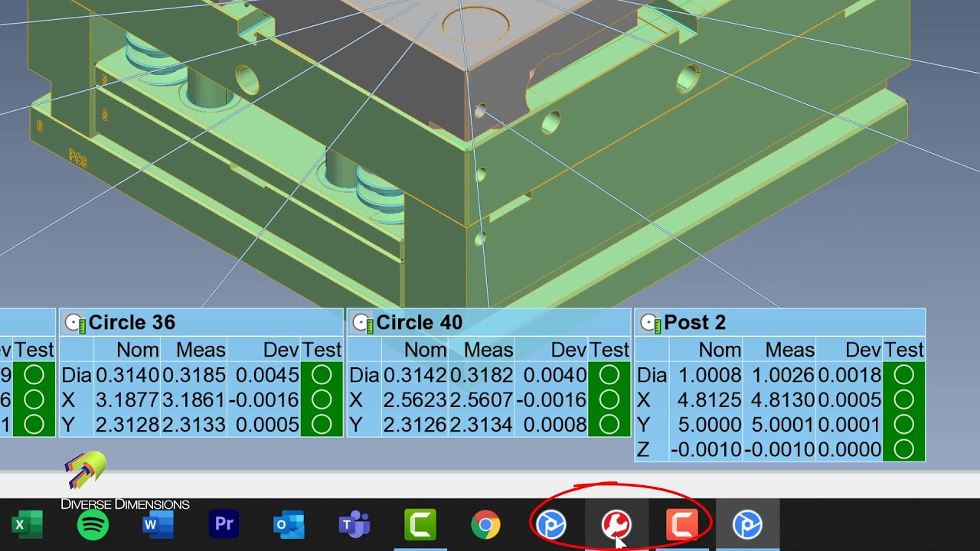Open Adobe Premiere Pro taskbar icon
The width and height of the screenshot is (980, 551).
224,525
